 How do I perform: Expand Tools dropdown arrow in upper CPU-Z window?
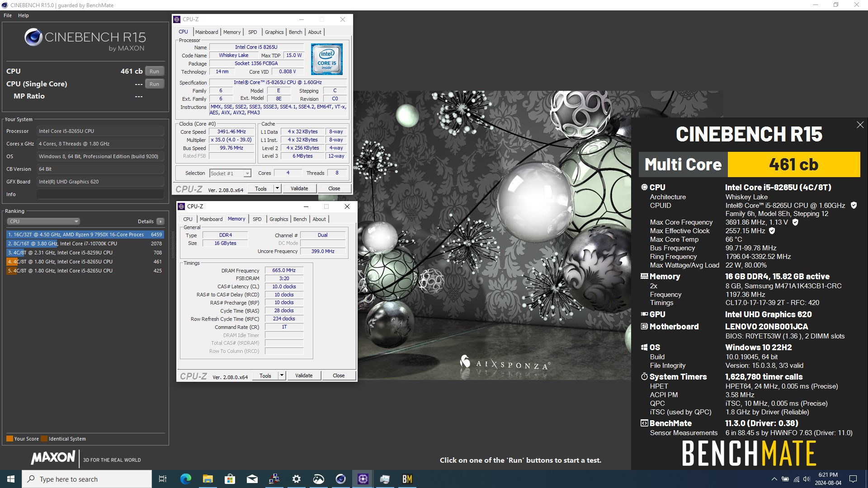[277, 189]
